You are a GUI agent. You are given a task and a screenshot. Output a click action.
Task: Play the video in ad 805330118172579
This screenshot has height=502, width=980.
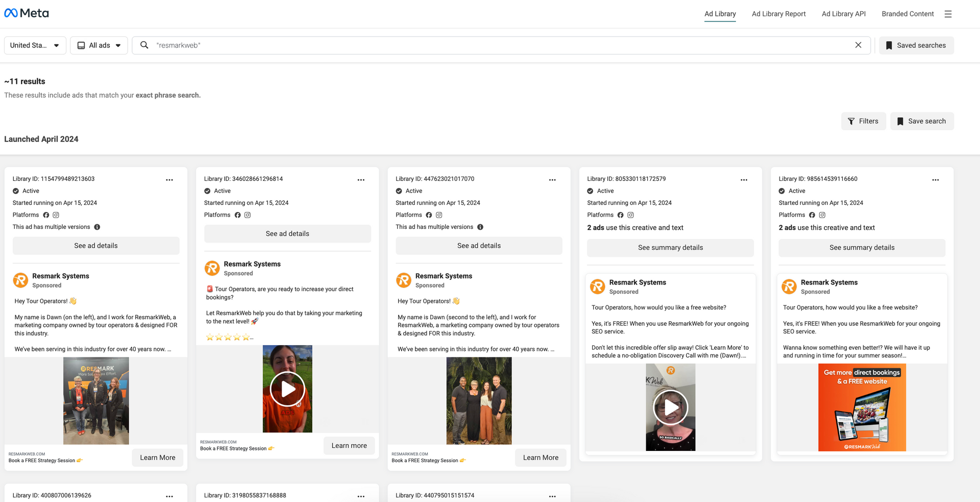click(x=670, y=408)
